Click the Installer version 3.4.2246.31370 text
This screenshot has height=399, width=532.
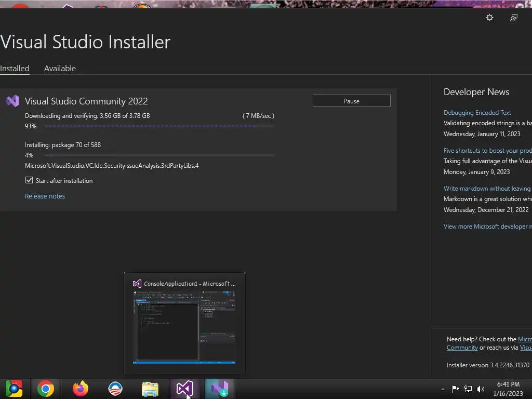point(488,365)
